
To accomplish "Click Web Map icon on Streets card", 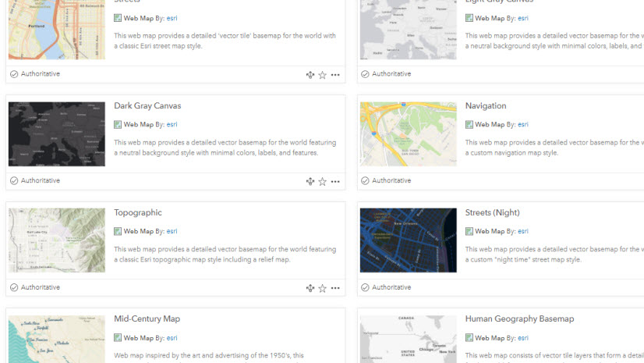I will pyautogui.click(x=118, y=18).
